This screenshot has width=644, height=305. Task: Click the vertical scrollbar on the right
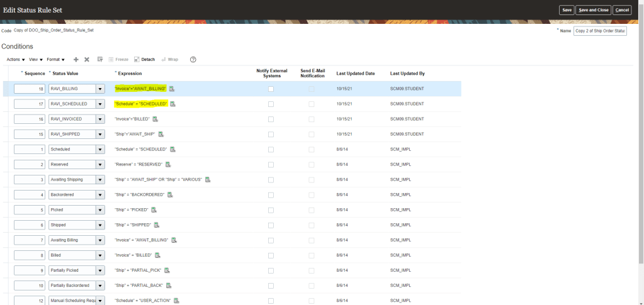click(641, 157)
